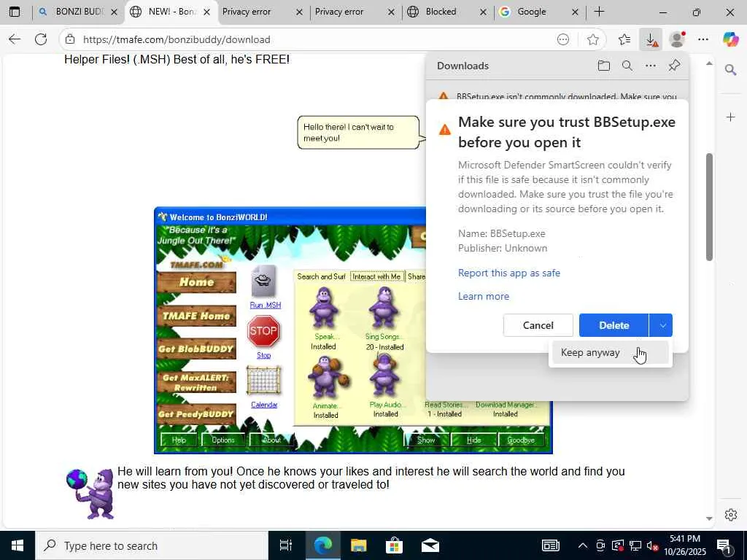
Task: Show hidden system tray icons chevron
Action: click(583, 545)
